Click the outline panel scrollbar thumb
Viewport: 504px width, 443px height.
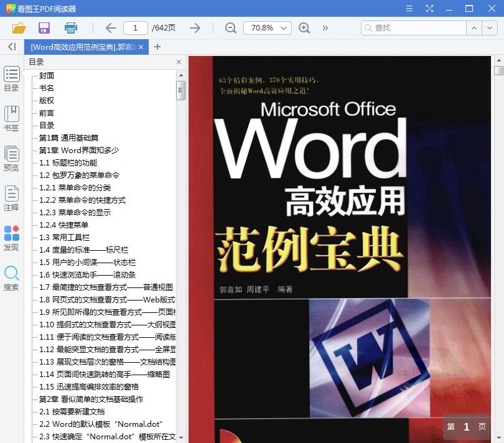pos(181,90)
